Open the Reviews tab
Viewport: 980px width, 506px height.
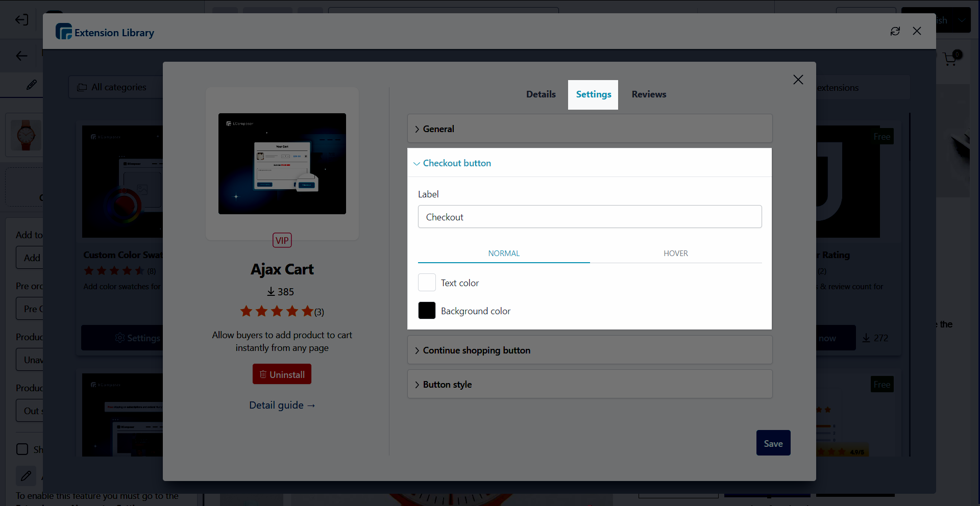pos(649,94)
